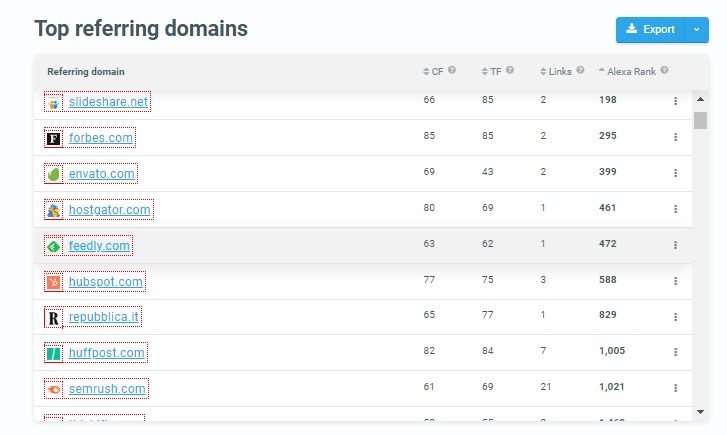Click the slideshare.net favicon icon
727x435 pixels.
coord(54,102)
